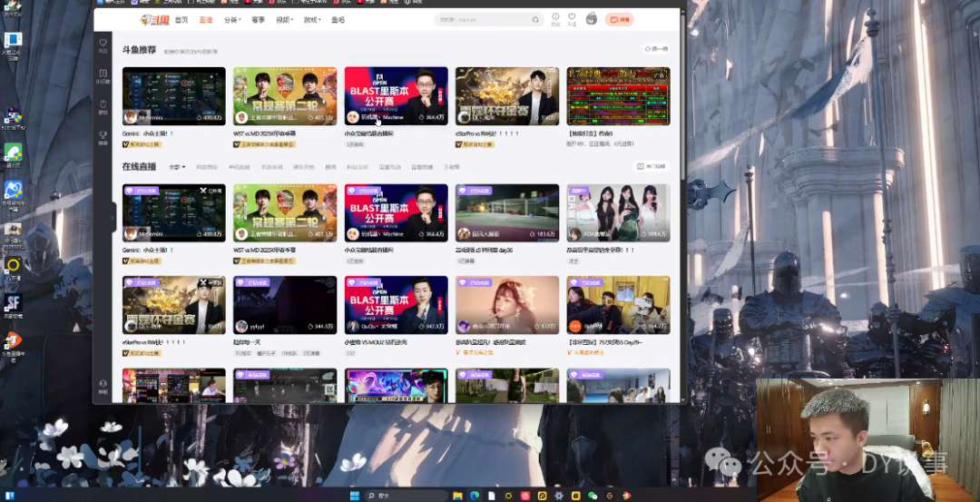Screen dimensions: 980x502
Task: Open the 757 Day29 outdoor stream card
Action: pyautogui.click(x=618, y=304)
